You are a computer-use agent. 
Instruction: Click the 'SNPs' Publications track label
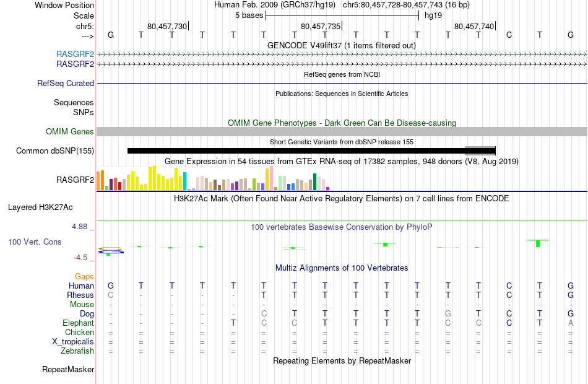[84, 112]
